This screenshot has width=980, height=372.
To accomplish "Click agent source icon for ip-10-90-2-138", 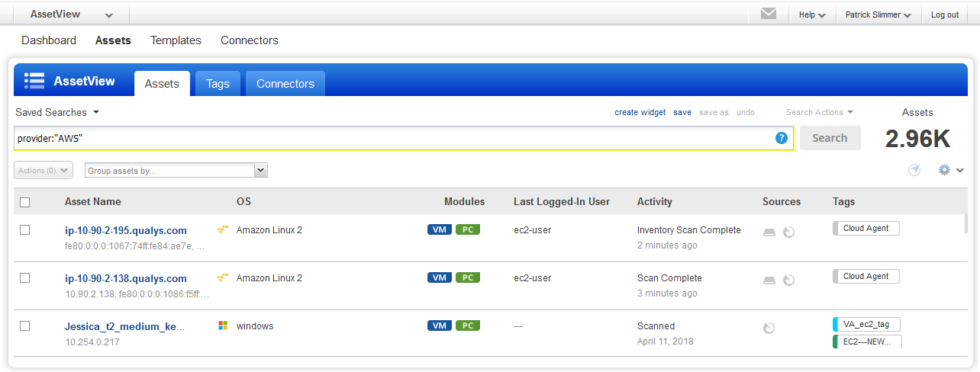I will pos(789,280).
